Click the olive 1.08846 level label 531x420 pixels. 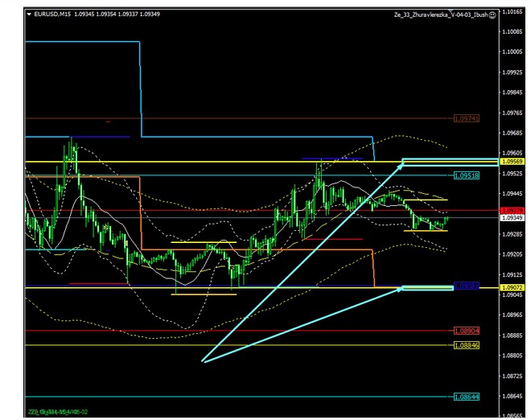click(467, 345)
